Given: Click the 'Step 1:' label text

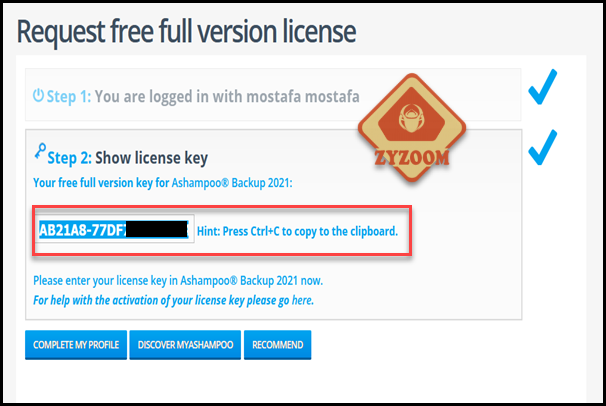Looking at the screenshot, I should [x=69, y=97].
